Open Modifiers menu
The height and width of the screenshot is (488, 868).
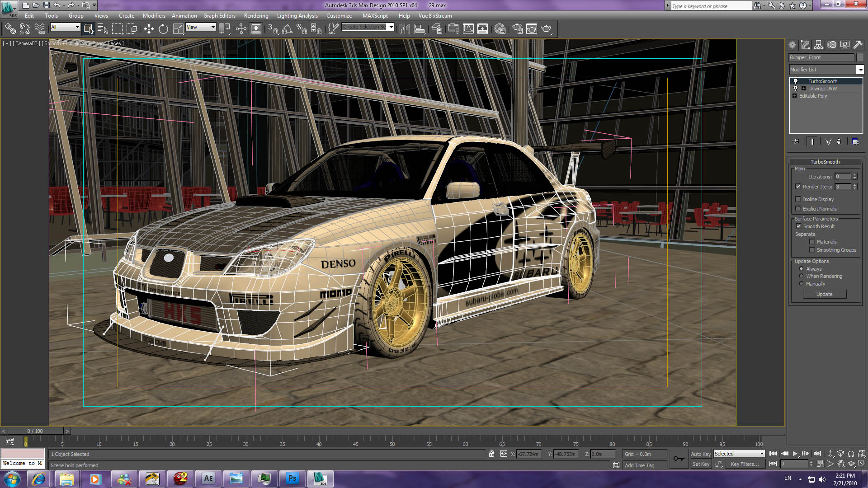[x=154, y=16]
